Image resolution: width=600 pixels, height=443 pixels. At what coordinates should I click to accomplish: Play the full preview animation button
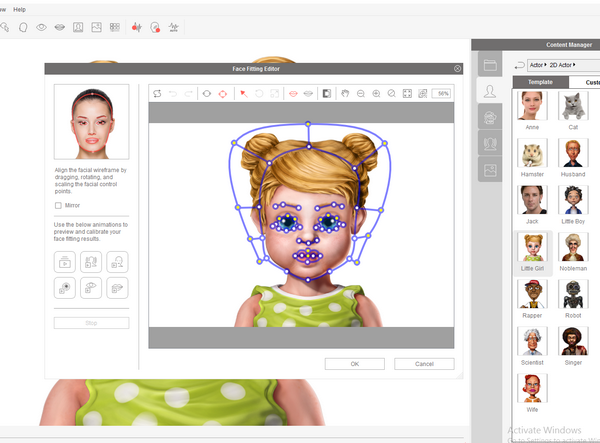(65, 262)
